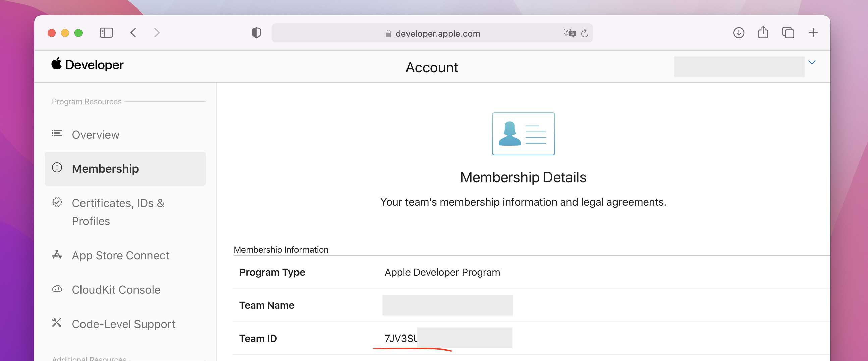Click the developer.apple.com address field
This screenshot has height=361, width=868.
coord(432,33)
